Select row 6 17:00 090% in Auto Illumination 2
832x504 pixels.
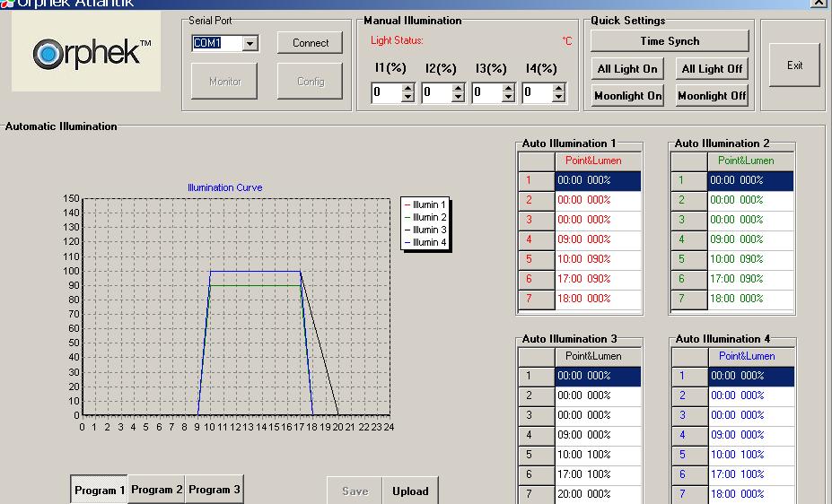(x=732, y=279)
